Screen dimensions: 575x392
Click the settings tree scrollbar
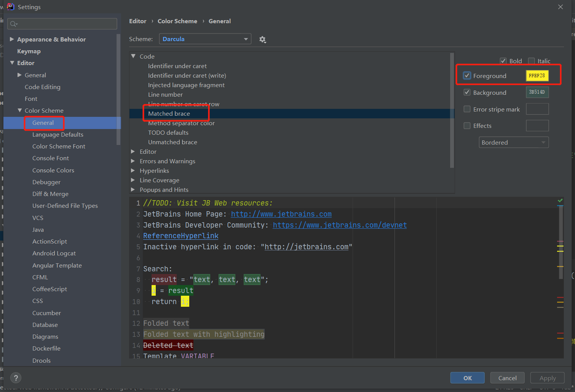click(118, 89)
